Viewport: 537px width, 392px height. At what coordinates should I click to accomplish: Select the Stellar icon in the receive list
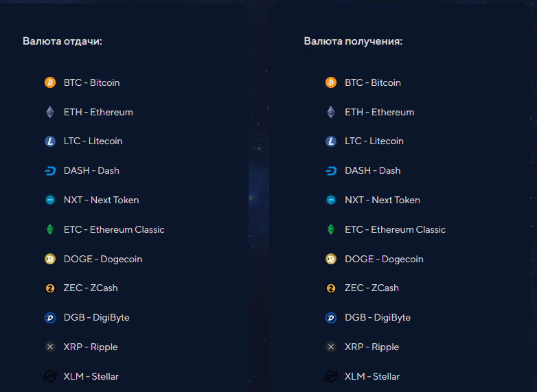point(331,376)
